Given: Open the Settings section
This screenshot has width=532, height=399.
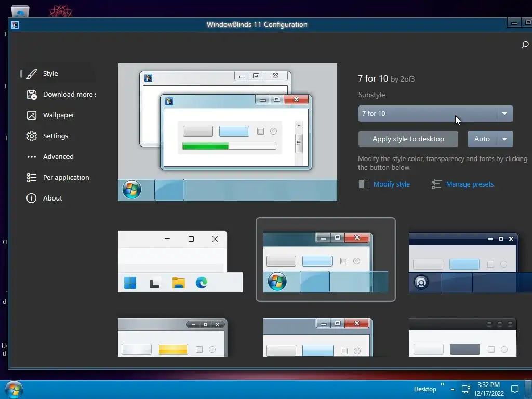Looking at the screenshot, I should (x=55, y=136).
